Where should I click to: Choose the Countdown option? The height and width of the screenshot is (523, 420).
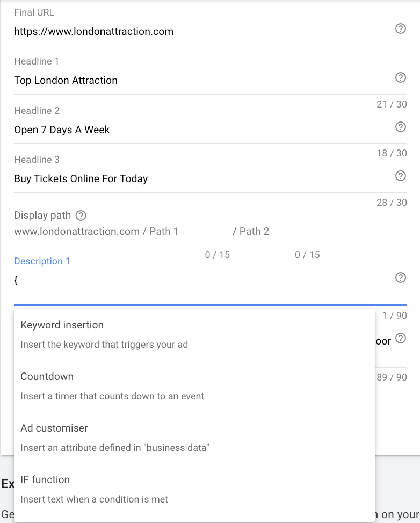(194, 386)
